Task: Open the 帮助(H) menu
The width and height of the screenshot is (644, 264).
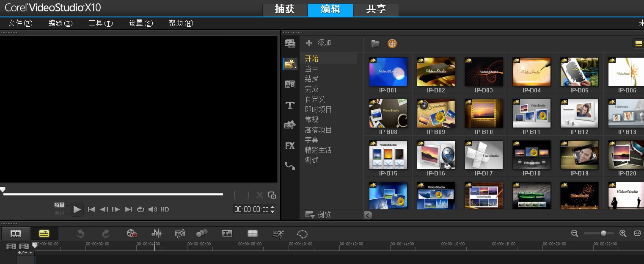Action: (x=181, y=23)
